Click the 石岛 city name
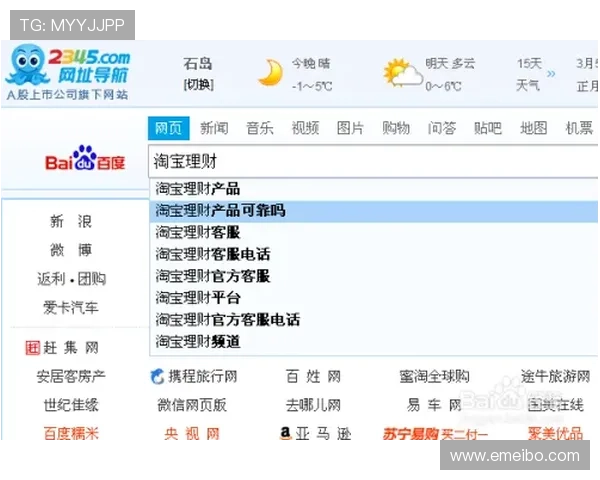The image size is (600, 480). point(197,63)
